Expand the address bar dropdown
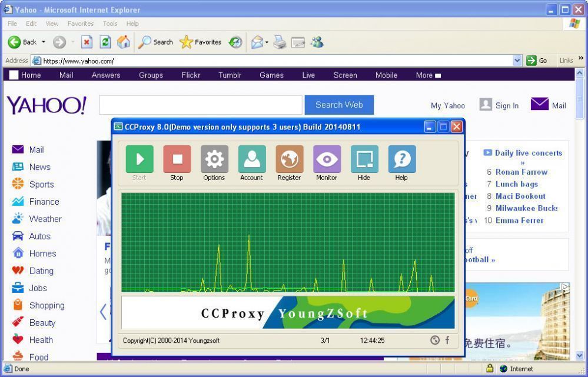 pyautogui.click(x=517, y=61)
